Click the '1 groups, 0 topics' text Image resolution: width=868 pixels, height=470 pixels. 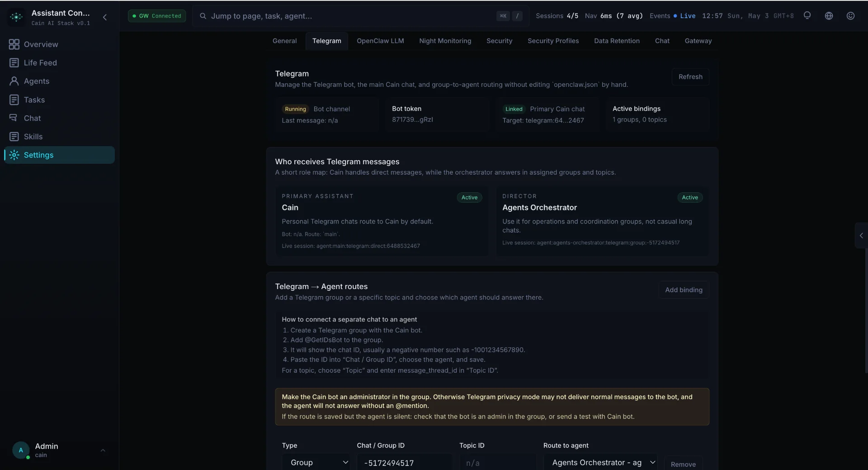pyautogui.click(x=639, y=119)
